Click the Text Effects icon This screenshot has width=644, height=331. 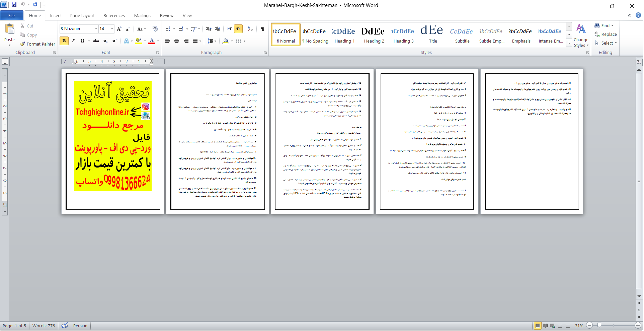(x=127, y=41)
